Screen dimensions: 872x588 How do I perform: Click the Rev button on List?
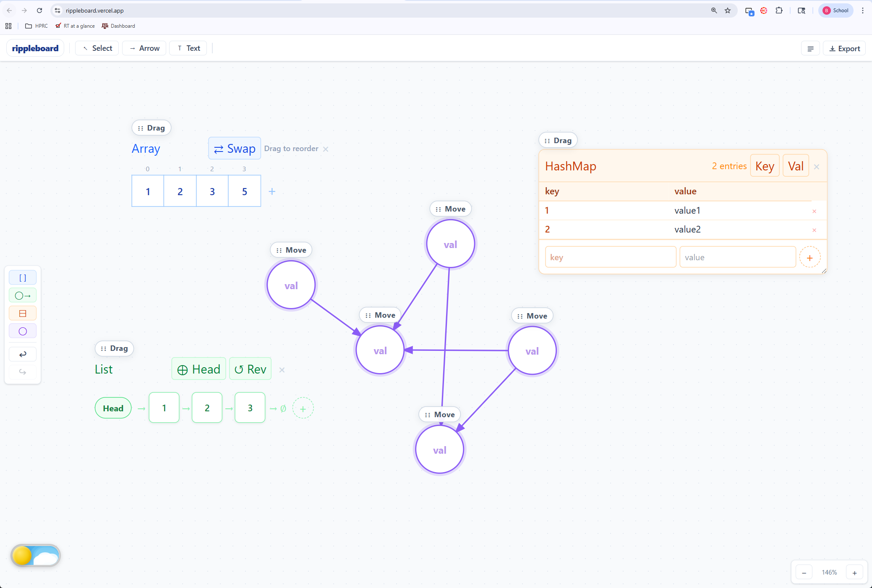251,369
